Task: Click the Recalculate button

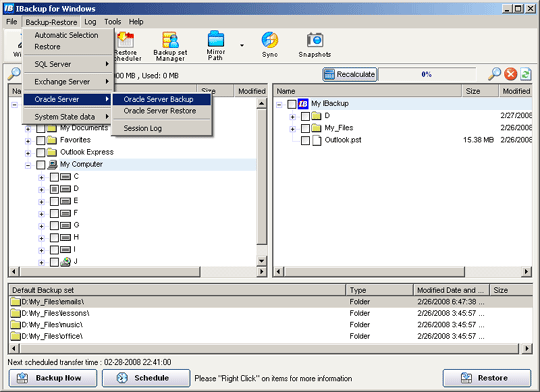Action: pos(350,74)
